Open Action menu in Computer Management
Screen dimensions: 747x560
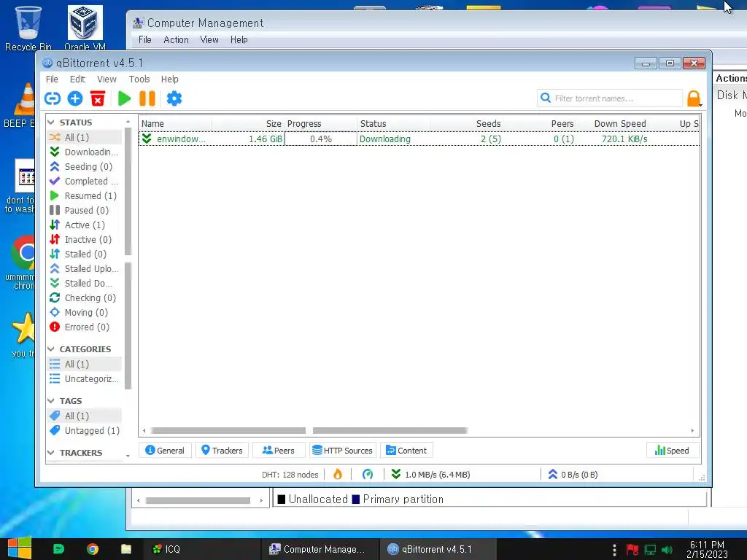coord(177,40)
